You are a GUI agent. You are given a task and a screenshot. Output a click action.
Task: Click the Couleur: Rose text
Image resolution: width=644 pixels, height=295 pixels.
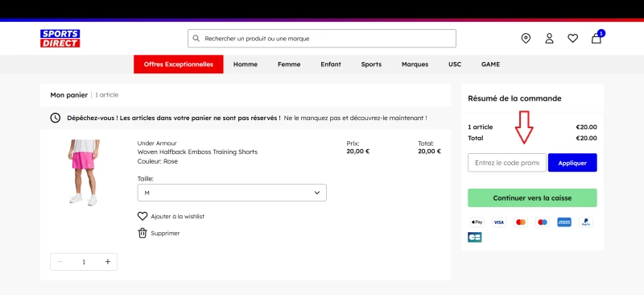tap(158, 161)
